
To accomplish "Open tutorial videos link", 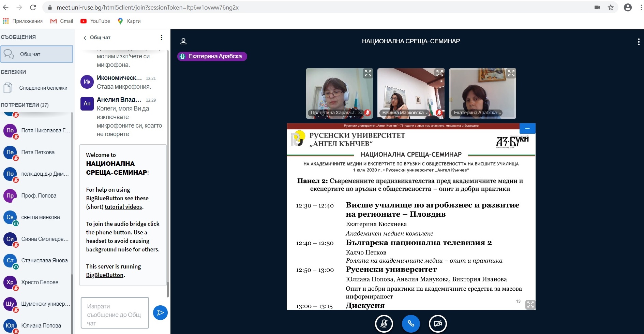I will tap(123, 207).
